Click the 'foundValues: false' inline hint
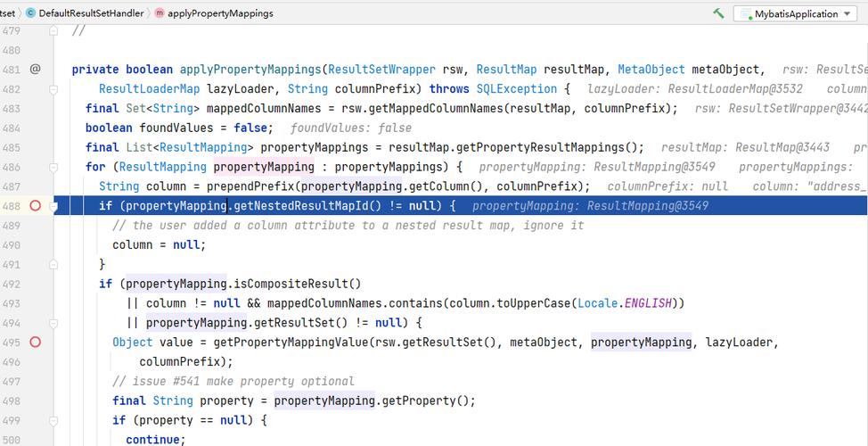This screenshot has width=868, height=446. (x=351, y=128)
